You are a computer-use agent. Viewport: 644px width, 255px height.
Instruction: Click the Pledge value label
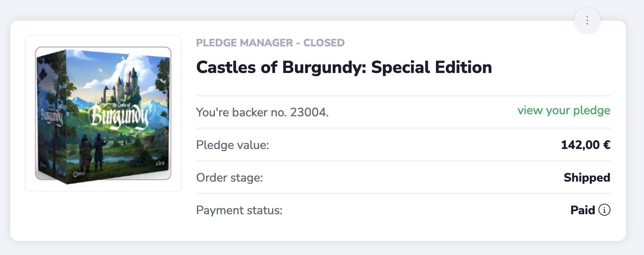click(233, 145)
